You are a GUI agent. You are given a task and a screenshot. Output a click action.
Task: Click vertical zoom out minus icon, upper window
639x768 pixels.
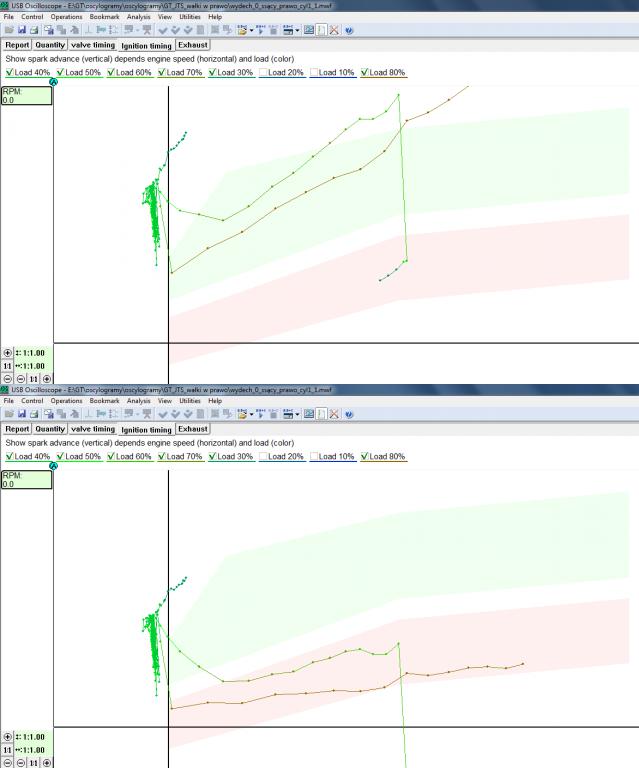click(7, 379)
